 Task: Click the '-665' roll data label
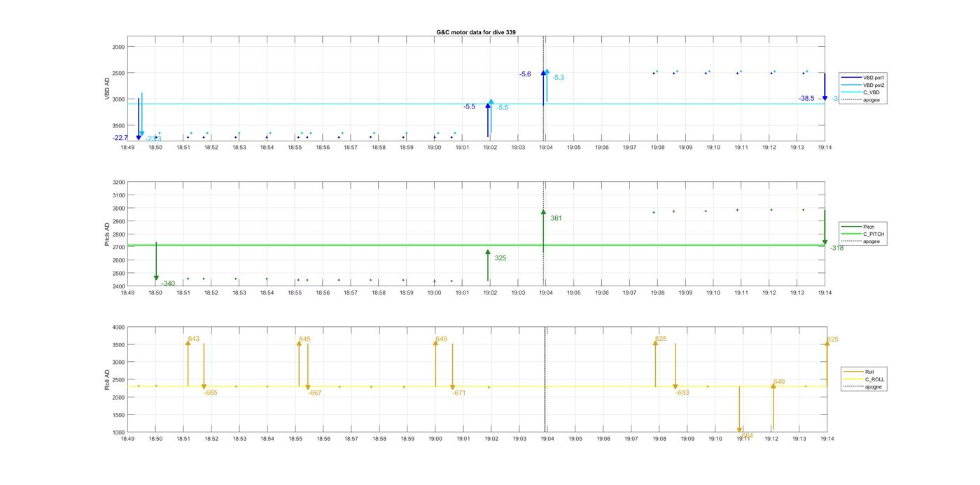point(211,393)
